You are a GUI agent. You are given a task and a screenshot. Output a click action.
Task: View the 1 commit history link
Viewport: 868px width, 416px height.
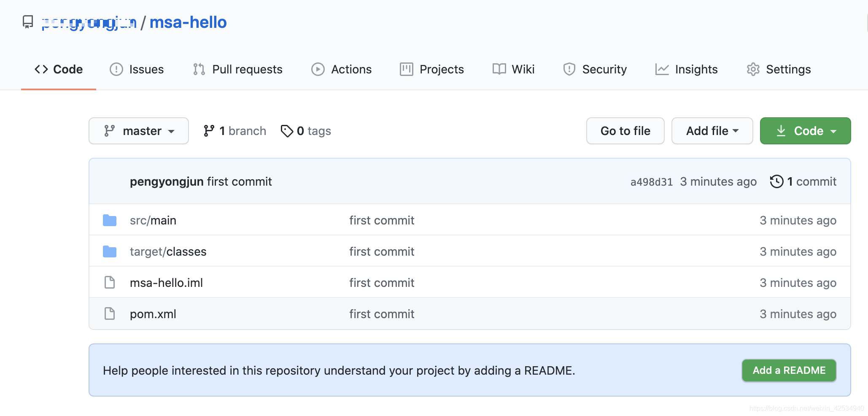pyautogui.click(x=803, y=181)
